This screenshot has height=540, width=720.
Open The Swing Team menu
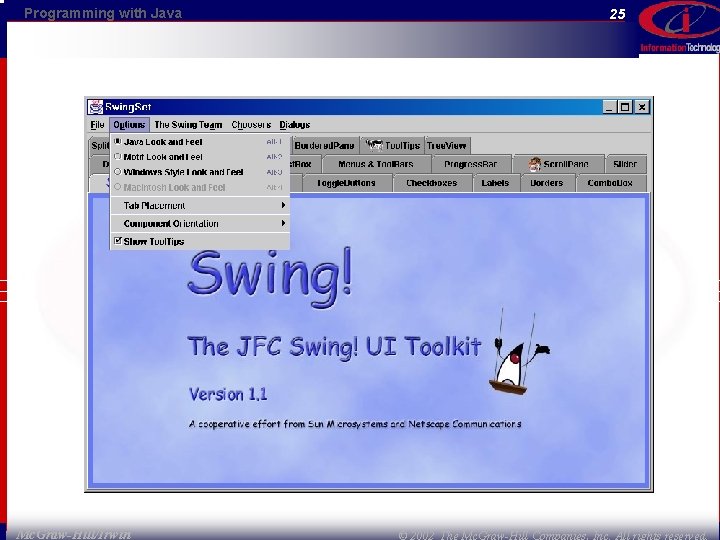[188, 125]
